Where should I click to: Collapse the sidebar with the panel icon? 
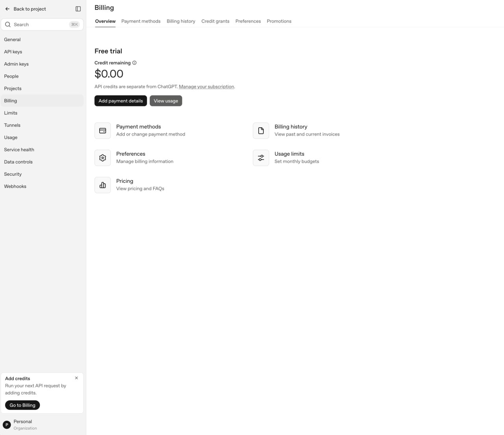click(x=78, y=9)
